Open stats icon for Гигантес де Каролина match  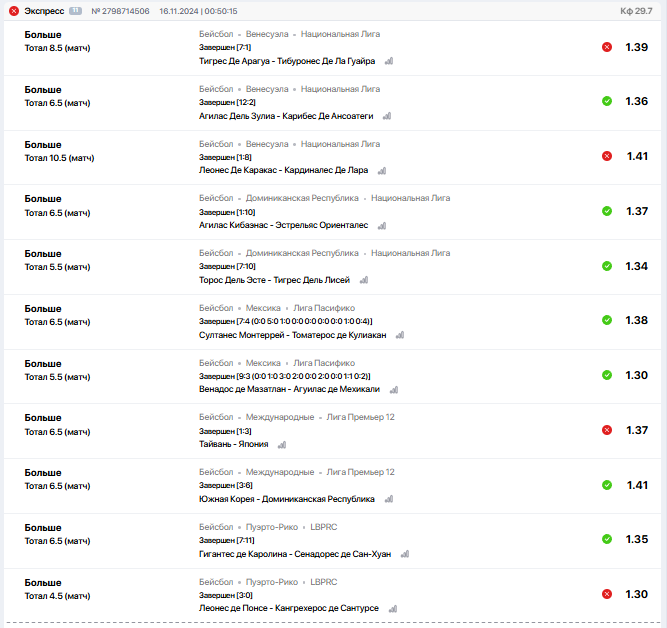405,554
